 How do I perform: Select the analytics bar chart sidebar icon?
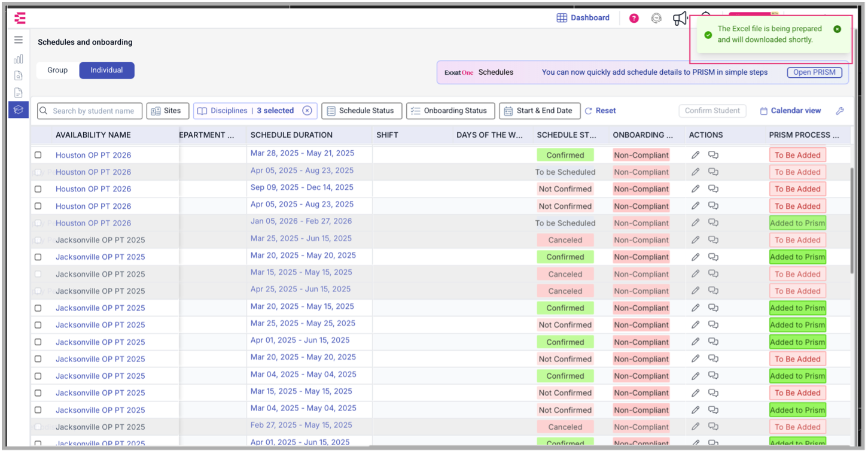pyautogui.click(x=18, y=59)
